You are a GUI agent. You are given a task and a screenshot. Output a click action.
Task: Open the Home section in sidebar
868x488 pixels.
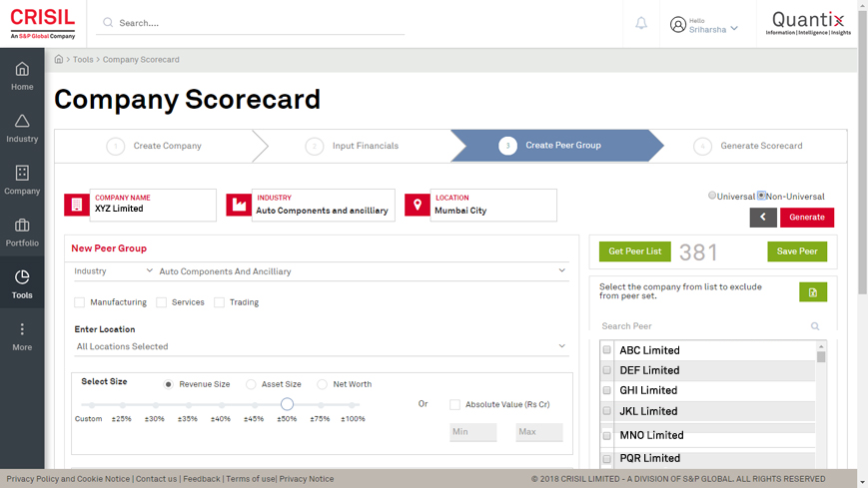tap(22, 75)
